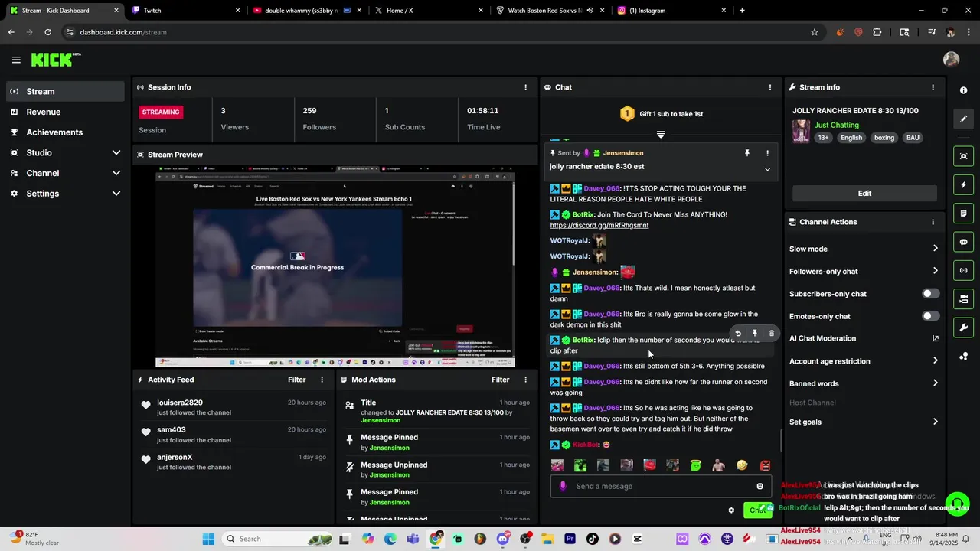The height and width of the screenshot is (551, 980).
Task: Expand the pinned message chevron
Action: click(x=767, y=169)
